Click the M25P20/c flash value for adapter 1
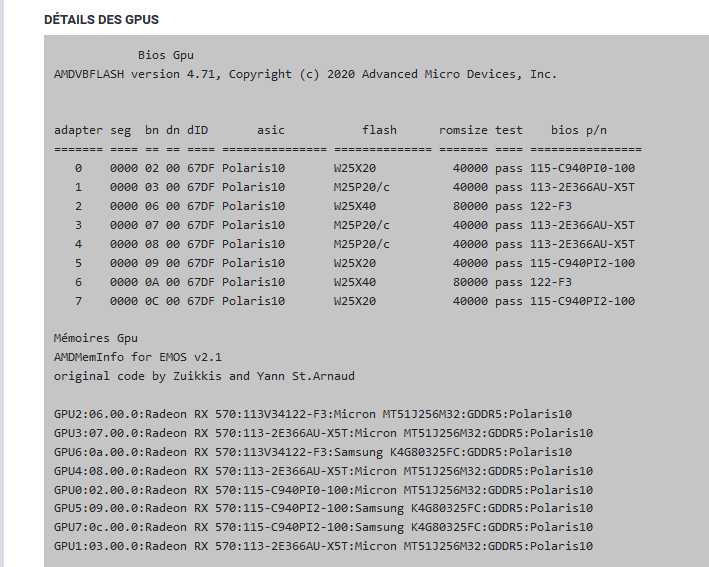 (361, 187)
